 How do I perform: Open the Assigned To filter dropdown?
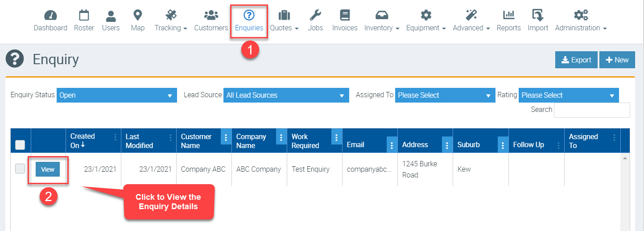[445, 95]
